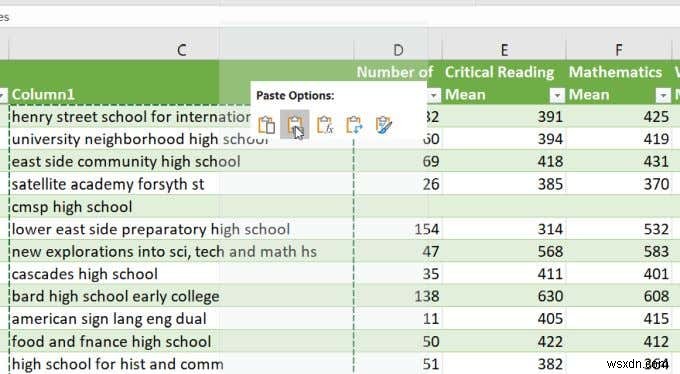680x374 pixels.
Task: Click the Mathematics Mean header cell
Action: tap(619, 82)
